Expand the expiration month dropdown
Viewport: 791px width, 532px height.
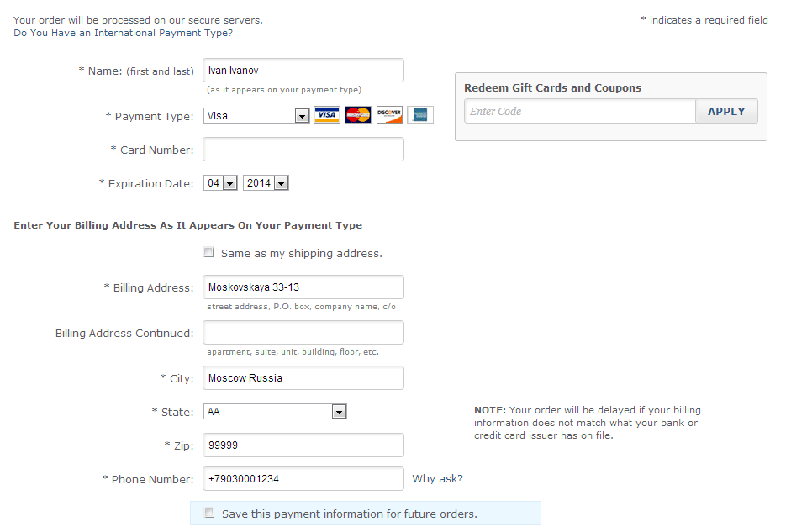[220, 183]
